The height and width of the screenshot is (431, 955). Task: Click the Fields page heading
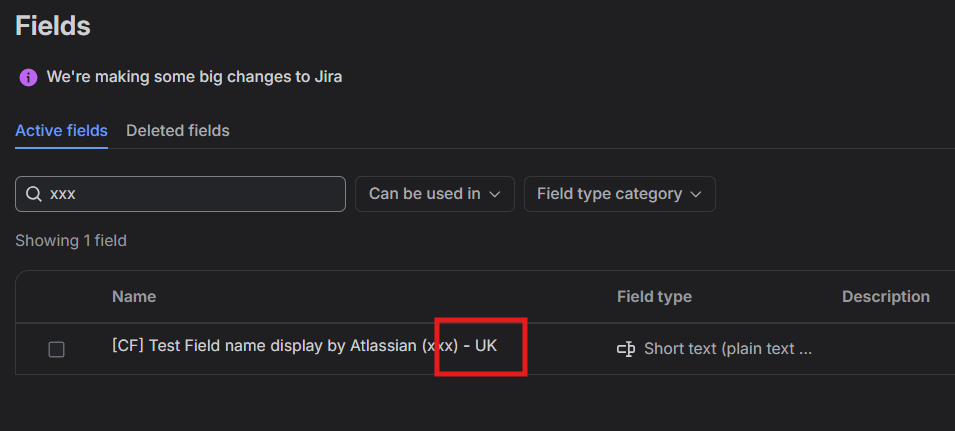tap(53, 26)
